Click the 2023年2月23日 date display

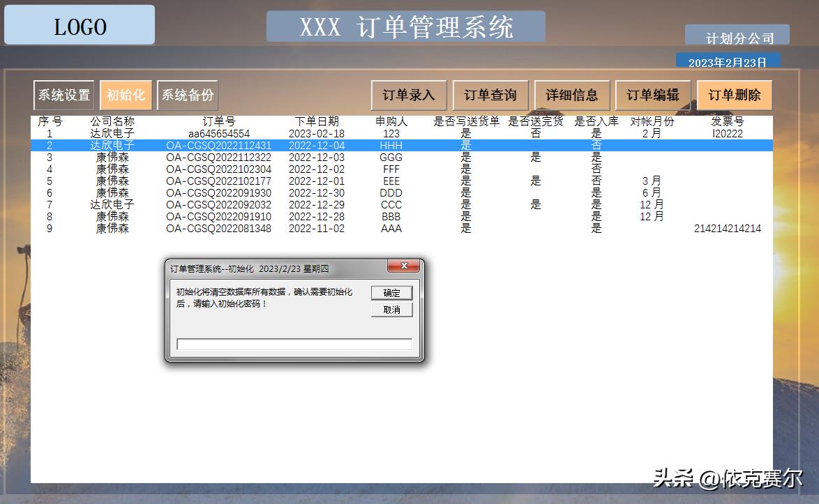(x=730, y=61)
